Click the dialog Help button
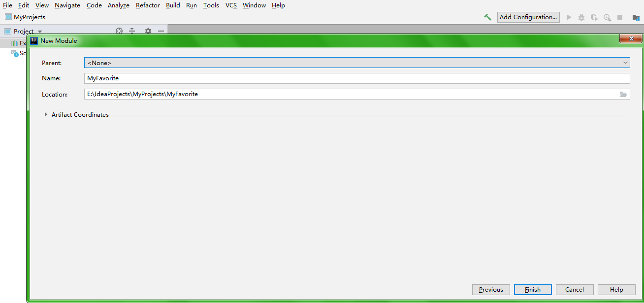 (x=616, y=290)
